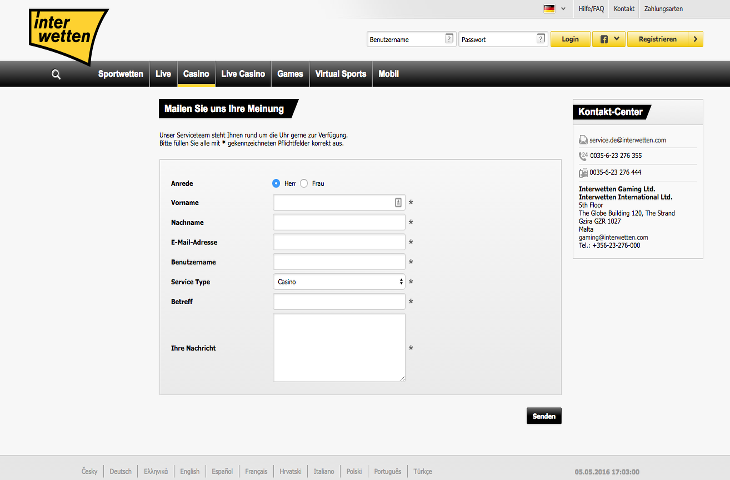Click the Kontakt-Center heading
Viewport: 730px width, 480px height.
(x=611, y=112)
